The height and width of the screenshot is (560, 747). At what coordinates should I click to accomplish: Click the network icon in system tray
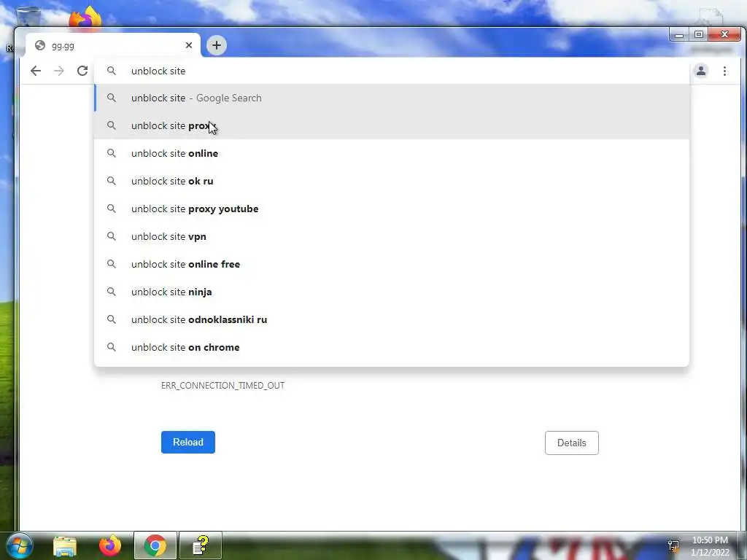[x=673, y=546]
